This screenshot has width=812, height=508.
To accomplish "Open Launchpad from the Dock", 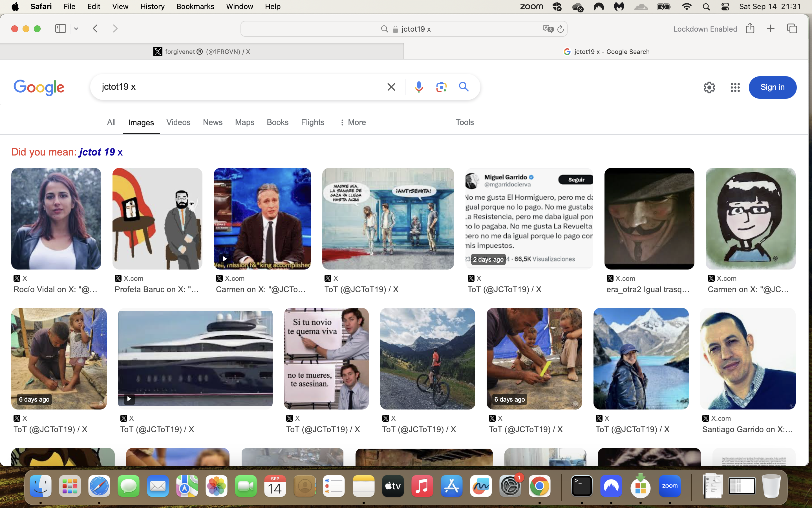I will [x=70, y=486].
